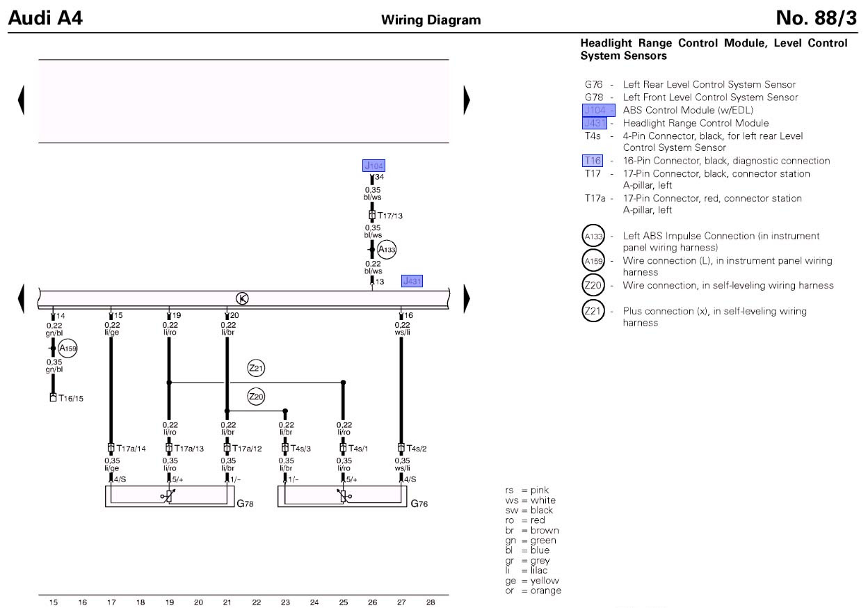This screenshot has width=868, height=608.
Task: Click pin 34 label below J104
Action: [379, 178]
